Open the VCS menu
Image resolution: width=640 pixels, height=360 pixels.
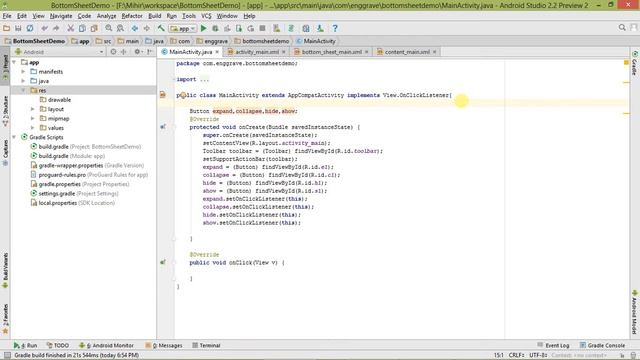[206, 16]
